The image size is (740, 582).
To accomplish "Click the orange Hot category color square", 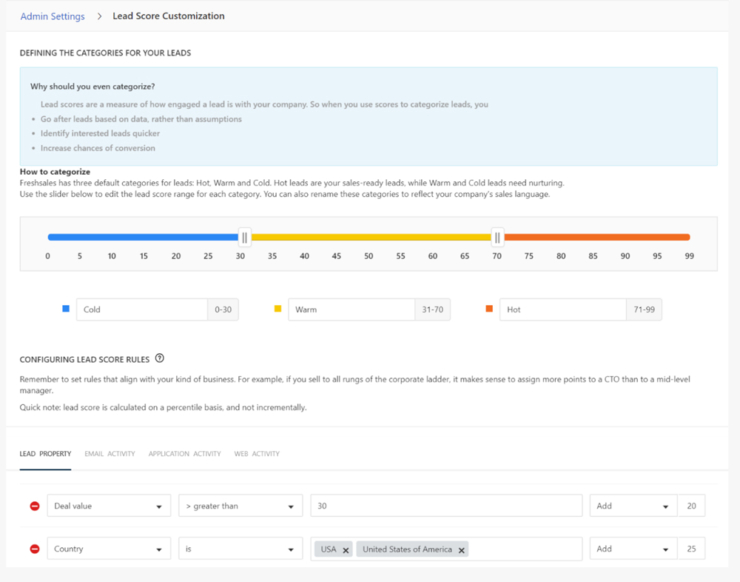I will pyautogui.click(x=489, y=309).
